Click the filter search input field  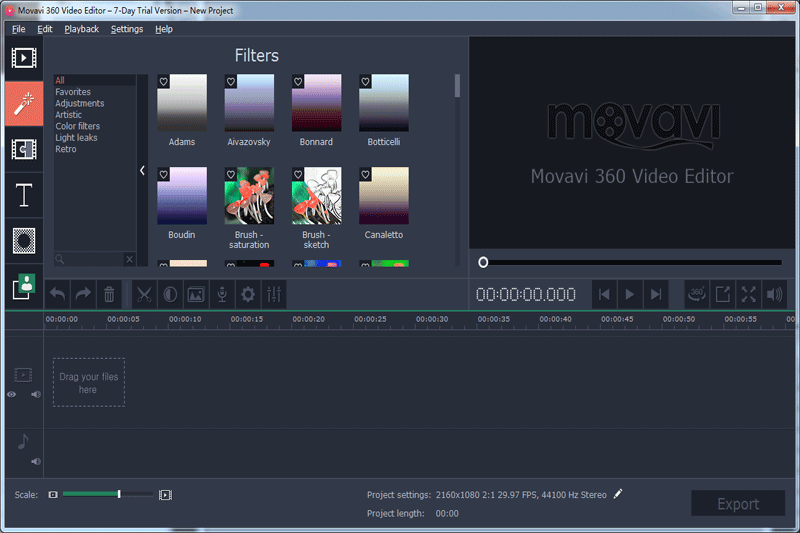click(89, 259)
